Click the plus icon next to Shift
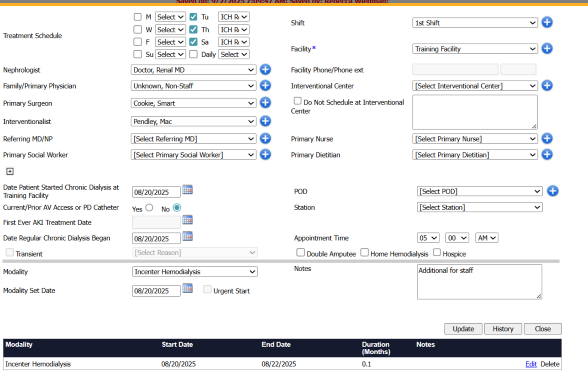Screen dimensions: 588x384 [547, 22]
